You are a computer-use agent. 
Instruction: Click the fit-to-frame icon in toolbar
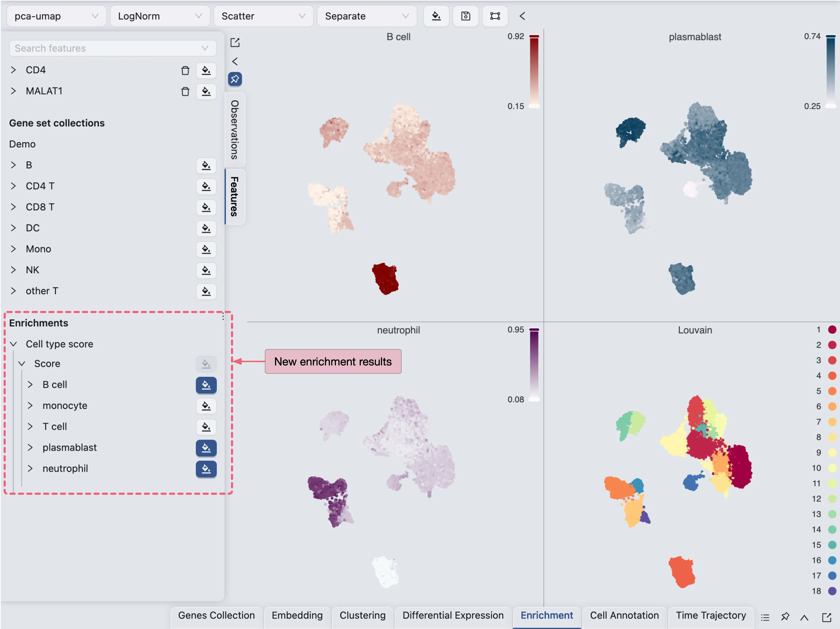pyautogui.click(x=495, y=16)
